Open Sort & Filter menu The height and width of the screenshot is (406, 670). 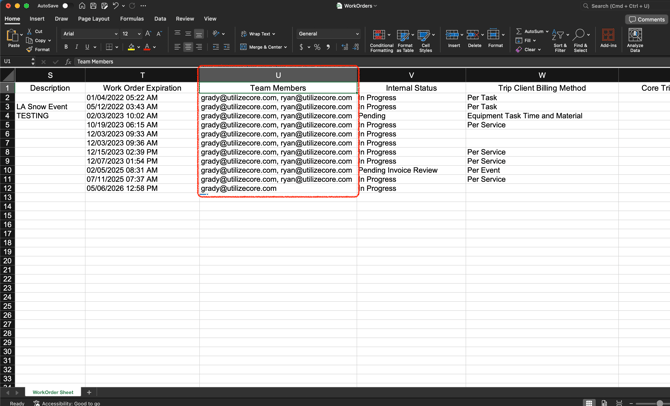coord(560,41)
